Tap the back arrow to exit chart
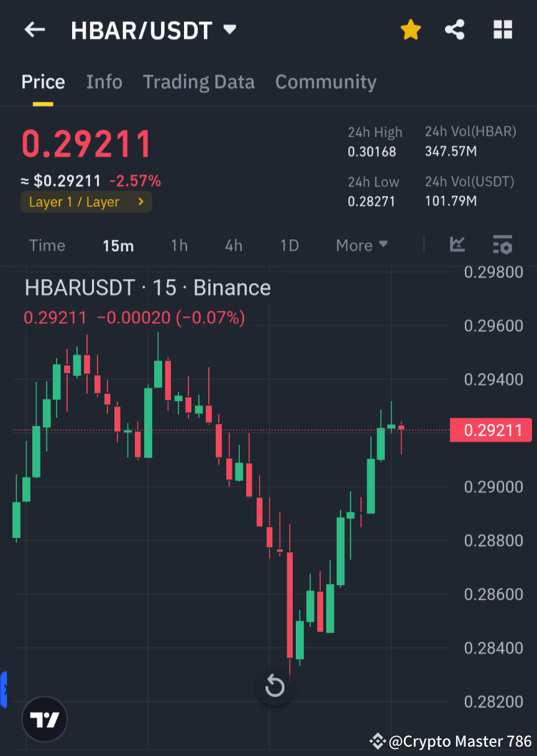 tap(34, 29)
